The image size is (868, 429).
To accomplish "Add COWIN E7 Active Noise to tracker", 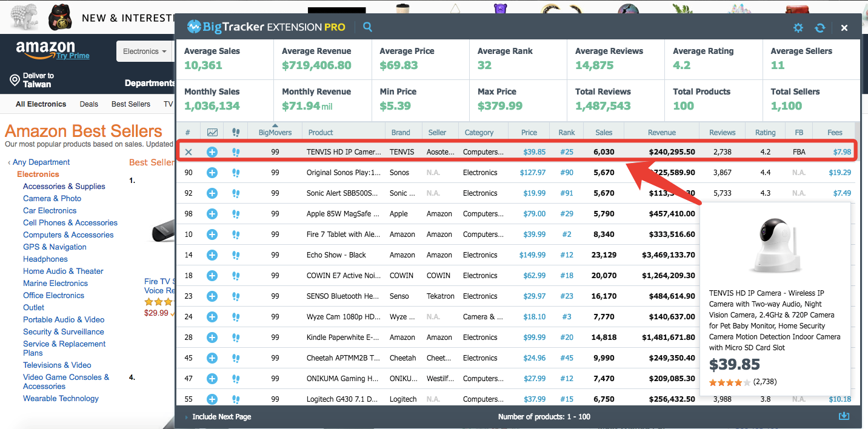I will (212, 276).
